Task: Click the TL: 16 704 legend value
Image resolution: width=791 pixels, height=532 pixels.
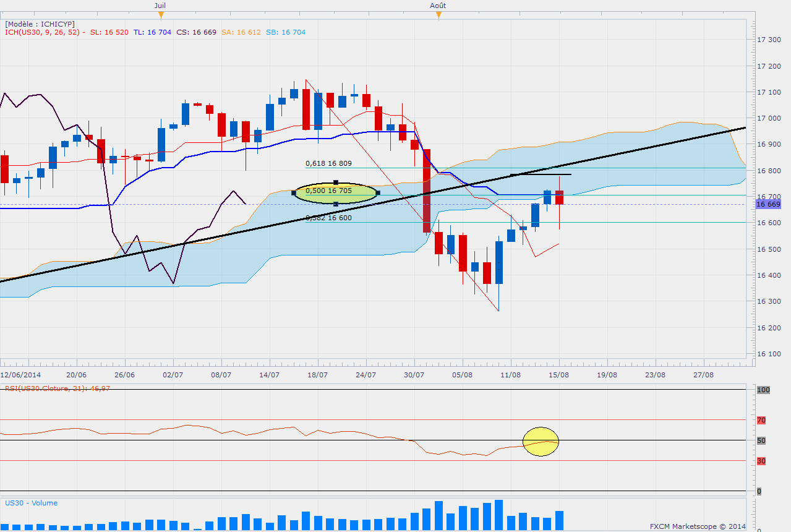Action: tap(153, 32)
